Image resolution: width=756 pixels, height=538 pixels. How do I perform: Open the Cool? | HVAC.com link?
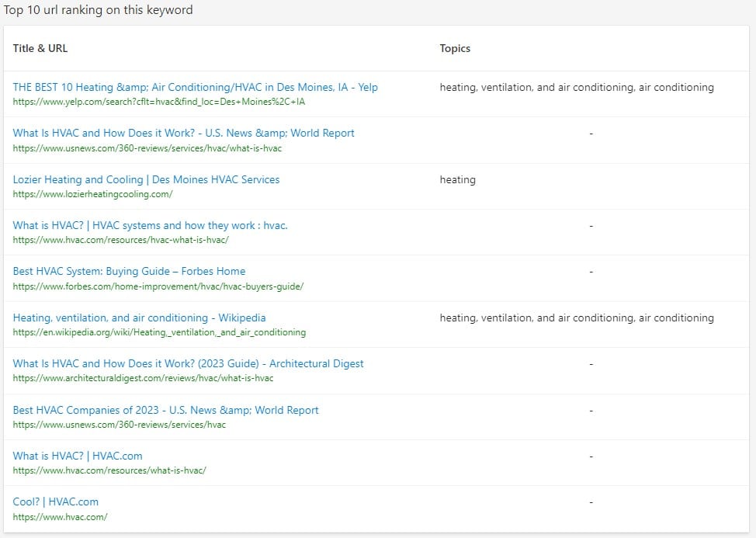55,502
